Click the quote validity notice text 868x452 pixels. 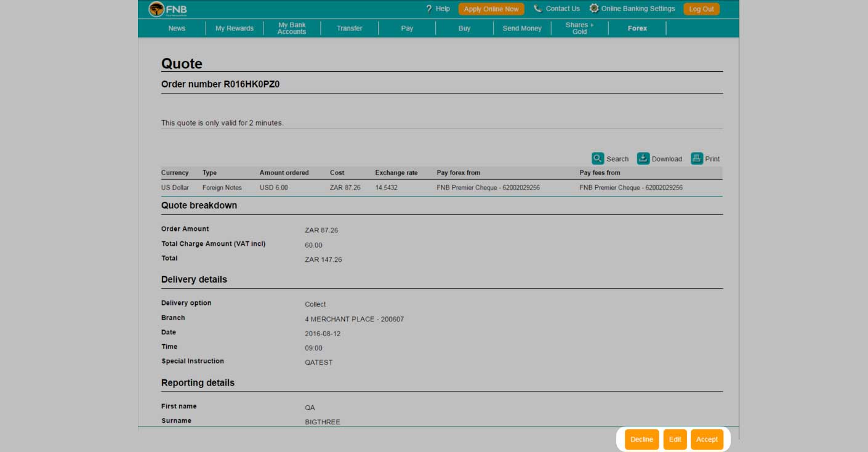[222, 123]
